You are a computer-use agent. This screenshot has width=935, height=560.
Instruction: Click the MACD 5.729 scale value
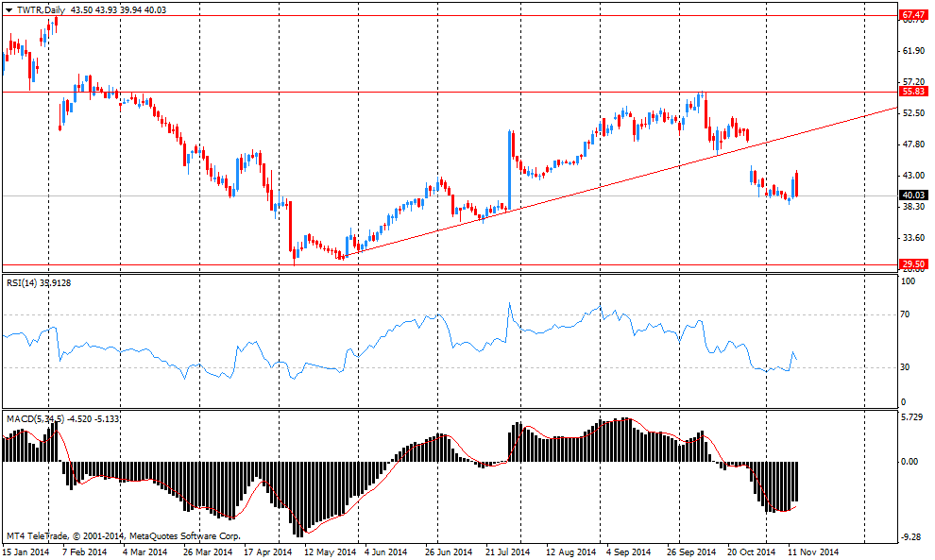913,417
